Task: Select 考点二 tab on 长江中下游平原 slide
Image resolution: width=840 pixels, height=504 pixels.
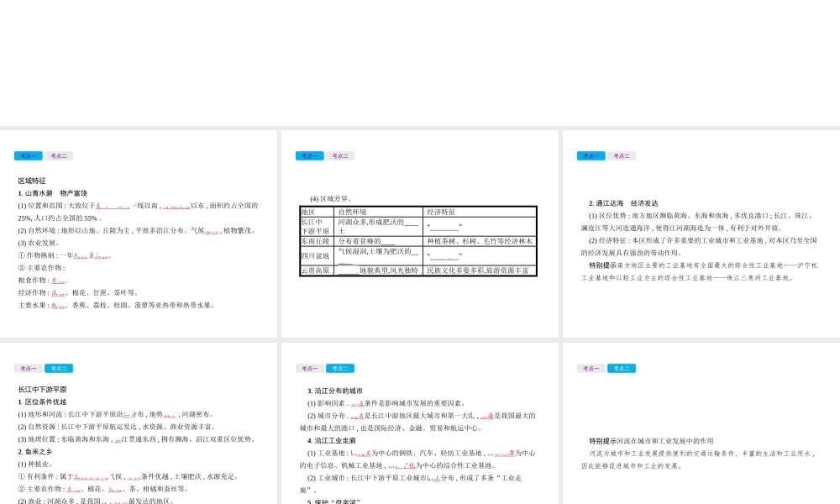Action: point(59,369)
